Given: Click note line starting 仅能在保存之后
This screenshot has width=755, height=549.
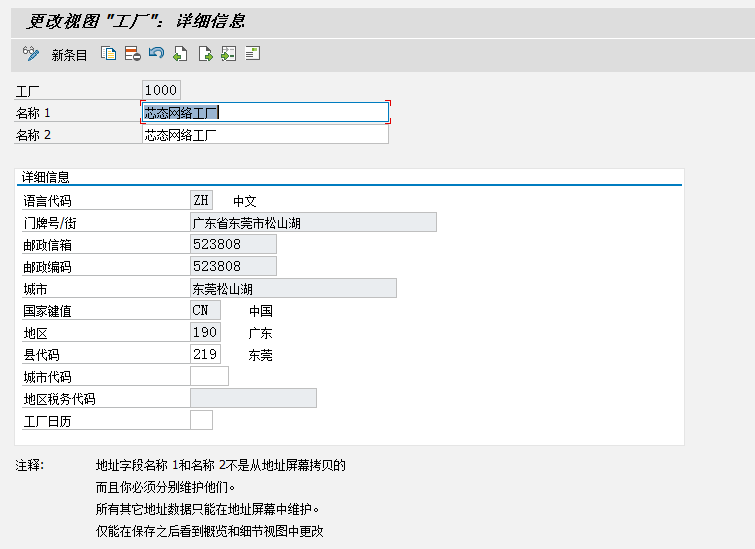Looking at the screenshot, I should (x=209, y=531).
